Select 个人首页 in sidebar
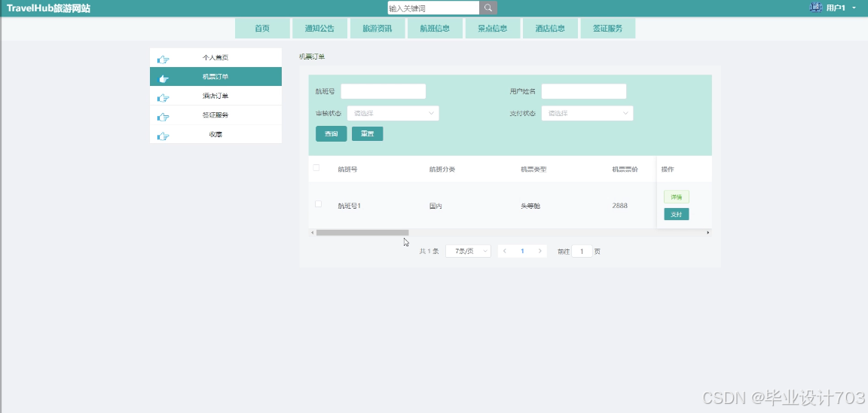Screen dimensions: 868x413 216,57
